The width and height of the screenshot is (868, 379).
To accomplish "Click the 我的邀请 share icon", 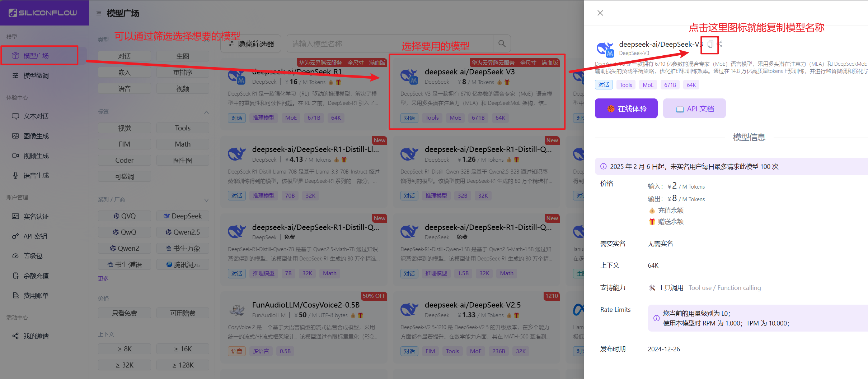I will tap(15, 336).
